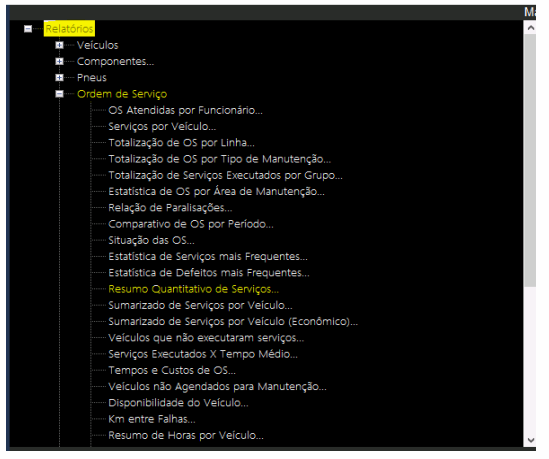
Task: Open Tempos e Custos de OS...
Action: click(172, 370)
